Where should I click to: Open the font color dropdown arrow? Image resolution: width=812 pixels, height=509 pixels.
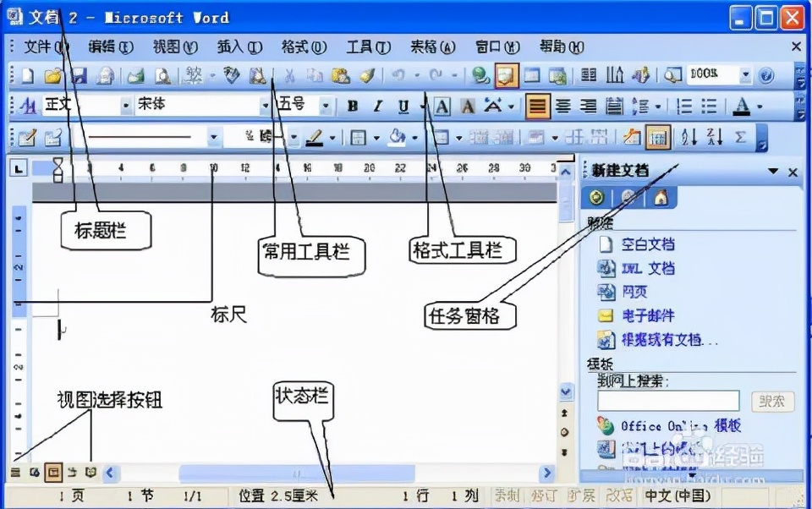coord(760,107)
